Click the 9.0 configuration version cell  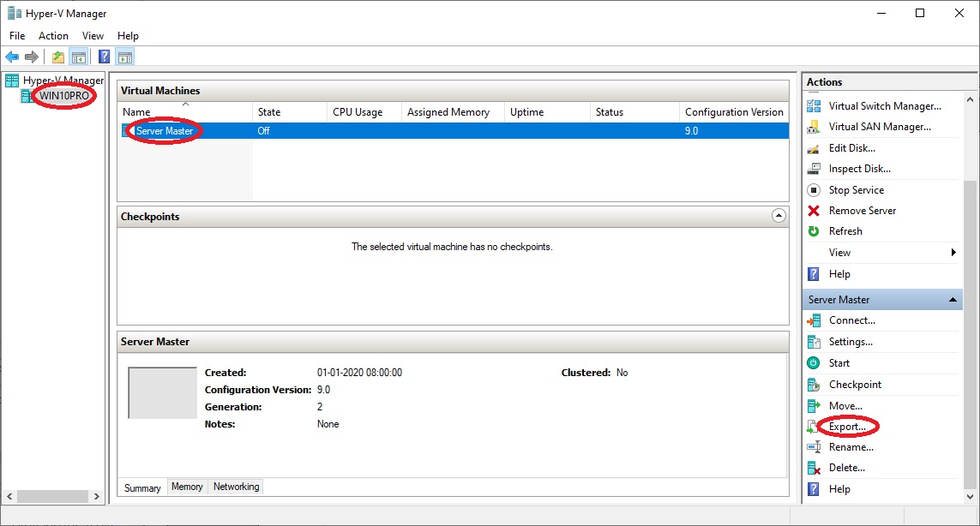click(691, 130)
